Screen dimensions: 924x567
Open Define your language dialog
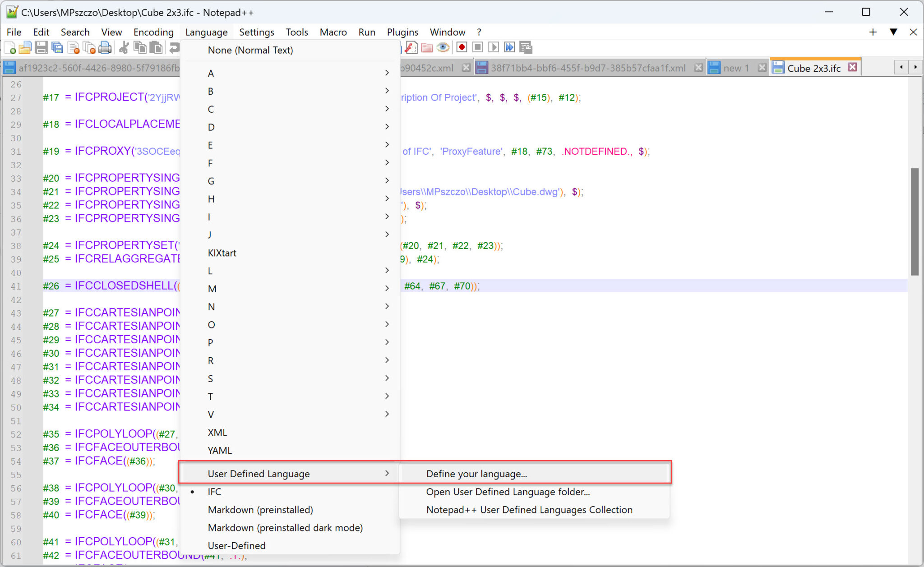pyautogui.click(x=476, y=473)
